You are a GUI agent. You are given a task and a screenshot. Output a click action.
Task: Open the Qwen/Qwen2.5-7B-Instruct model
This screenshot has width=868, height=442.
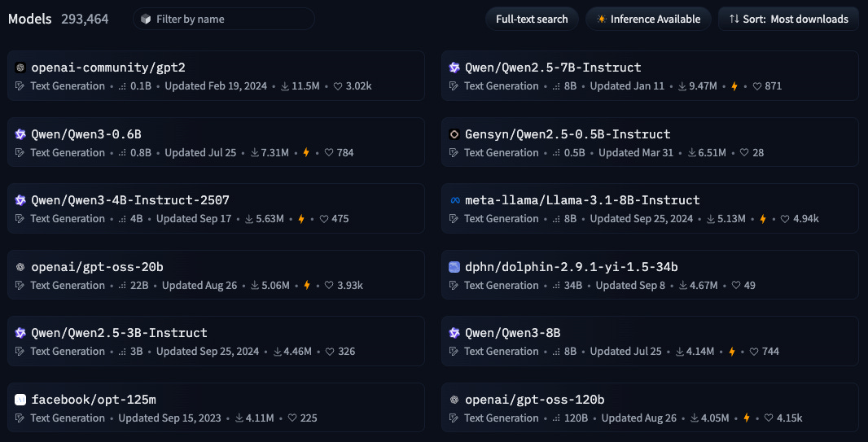coord(553,68)
